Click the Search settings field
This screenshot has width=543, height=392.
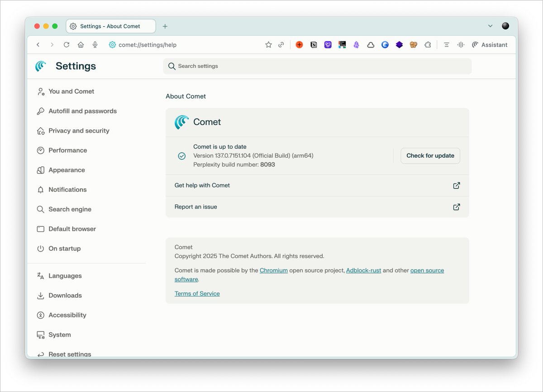[x=317, y=66]
